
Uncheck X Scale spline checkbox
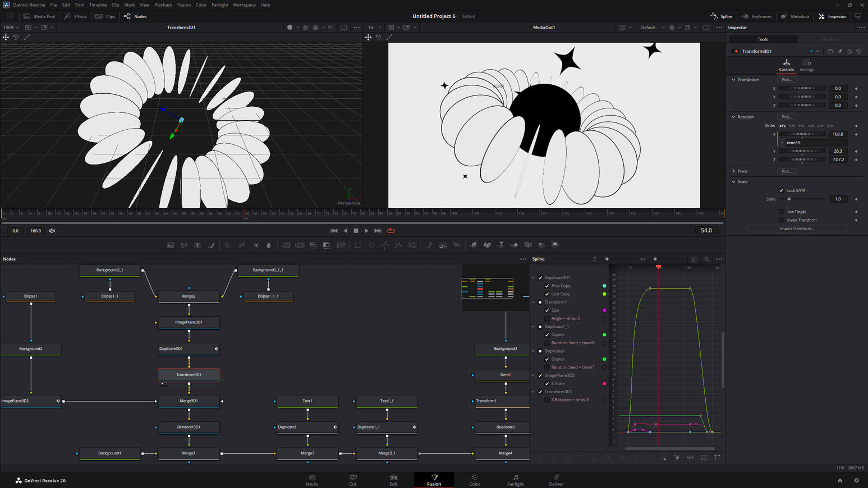click(x=547, y=384)
